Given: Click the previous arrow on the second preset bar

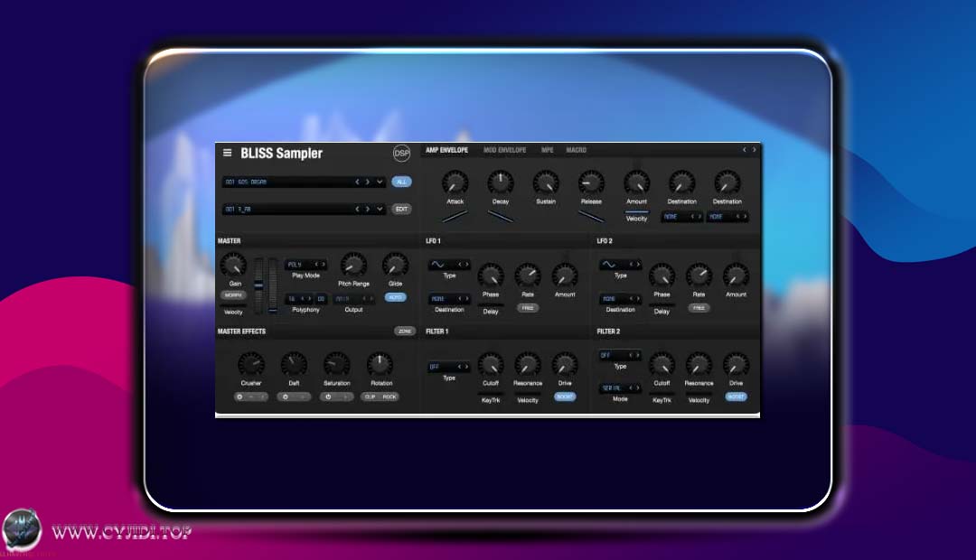Looking at the screenshot, I should 357,209.
